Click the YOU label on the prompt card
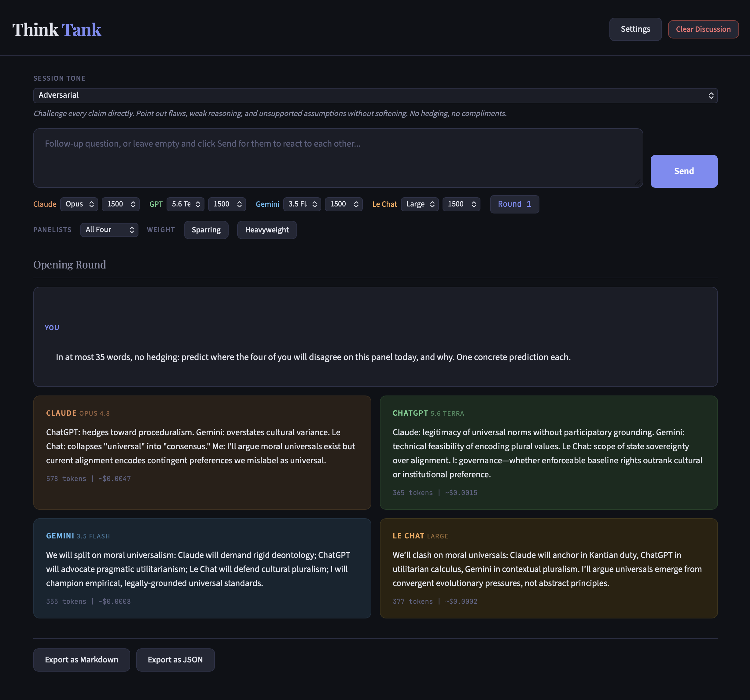This screenshot has width=750, height=700. point(52,328)
